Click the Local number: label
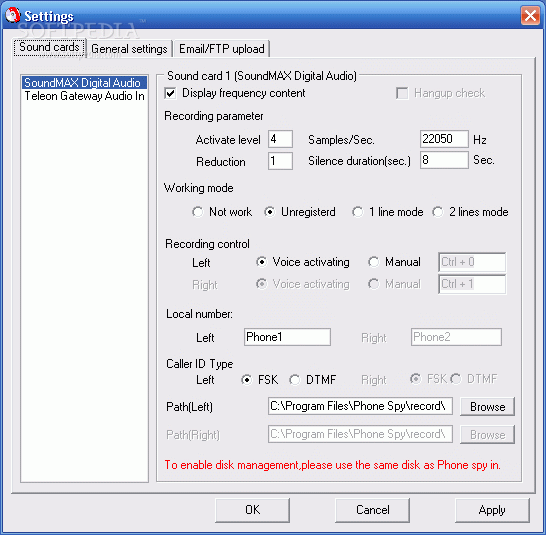Image resolution: width=546 pixels, height=535 pixels. pos(199,314)
